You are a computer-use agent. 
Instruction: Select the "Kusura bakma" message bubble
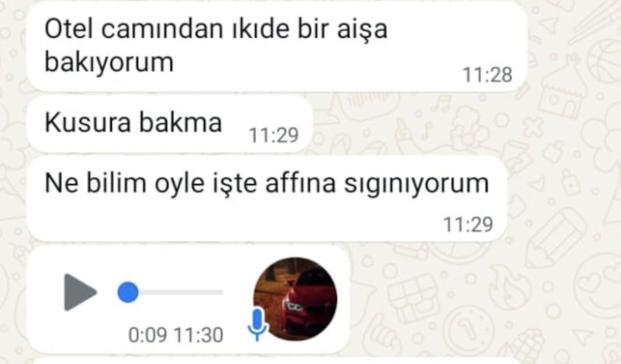pyautogui.click(x=169, y=124)
